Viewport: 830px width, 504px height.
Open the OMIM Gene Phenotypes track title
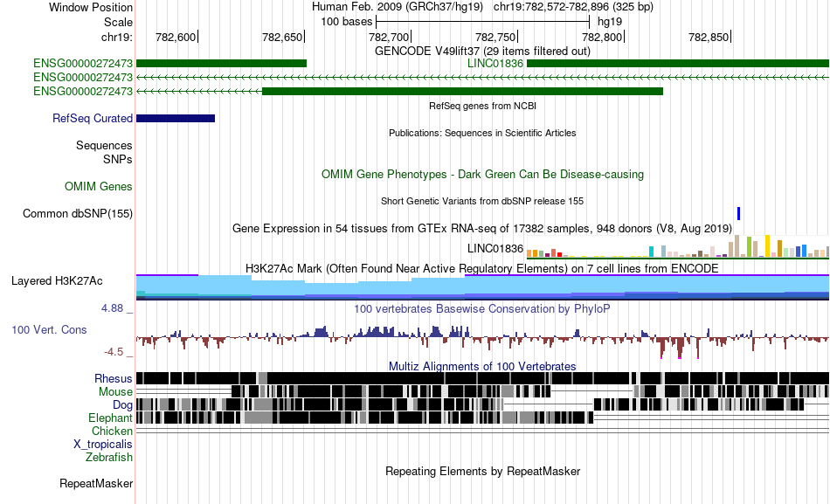tap(482, 174)
